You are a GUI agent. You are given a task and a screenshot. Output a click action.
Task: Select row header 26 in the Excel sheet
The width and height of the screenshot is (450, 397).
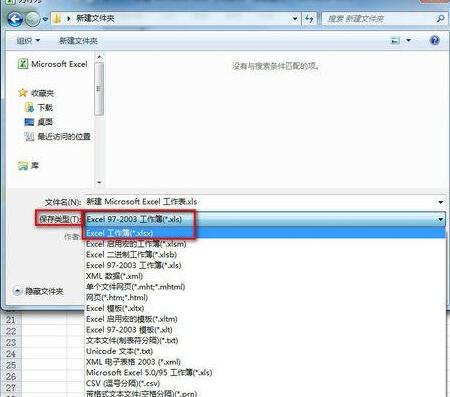click(11, 376)
